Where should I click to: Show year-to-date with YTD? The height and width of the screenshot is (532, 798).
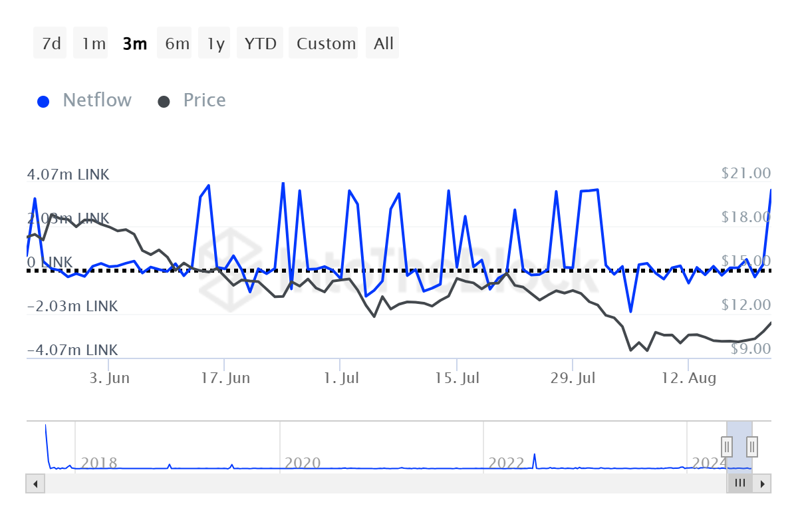(x=260, y=44)
